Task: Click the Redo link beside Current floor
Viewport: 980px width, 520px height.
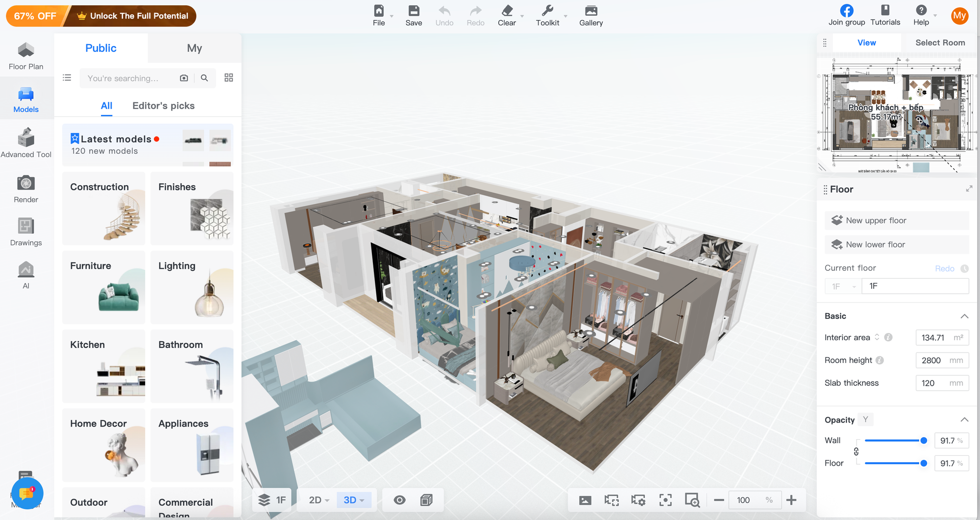Action: click(945, 268)
